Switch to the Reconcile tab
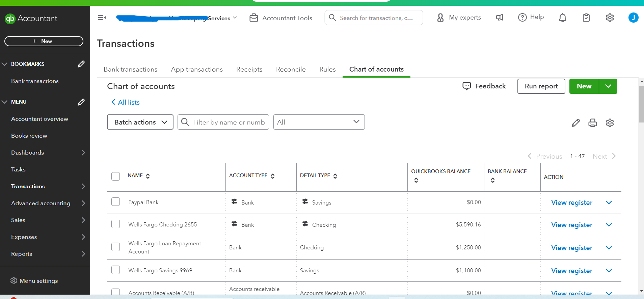 [x=291, y=70]
